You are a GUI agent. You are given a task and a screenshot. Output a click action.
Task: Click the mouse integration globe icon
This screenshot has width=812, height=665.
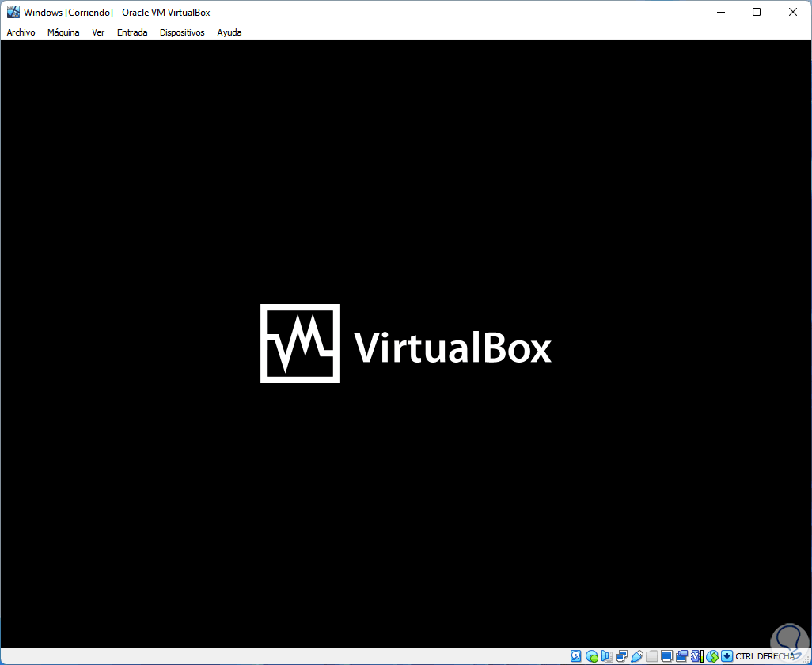[x=712, y=656]
